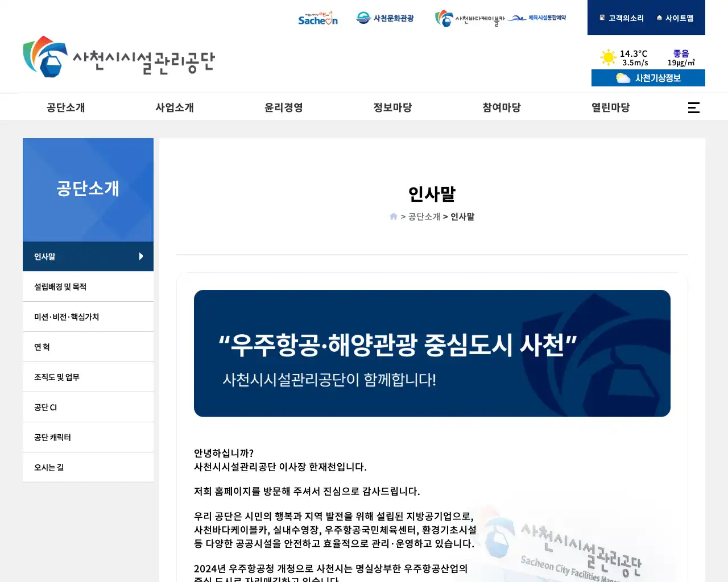Click the 좋음 air quality reading
This screenshot has height=582, width=728.
681,53
